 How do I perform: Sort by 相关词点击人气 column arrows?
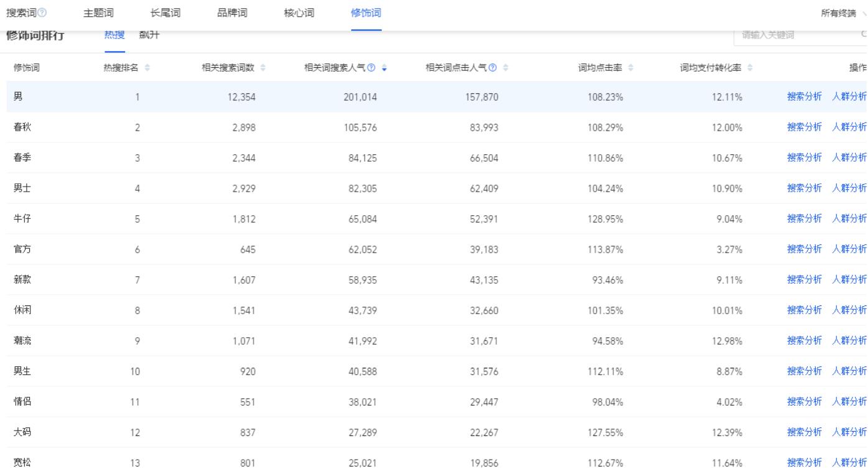[x=505, y=68]
